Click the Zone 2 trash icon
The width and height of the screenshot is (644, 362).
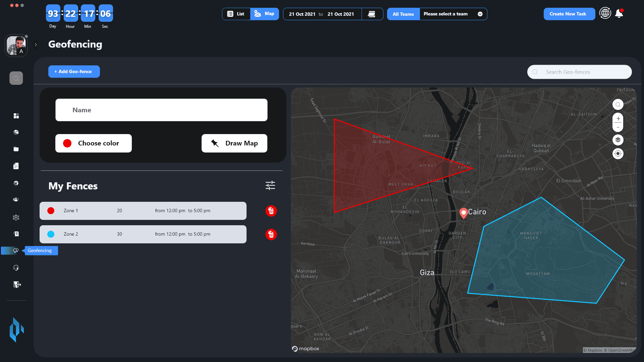point(271,234)
